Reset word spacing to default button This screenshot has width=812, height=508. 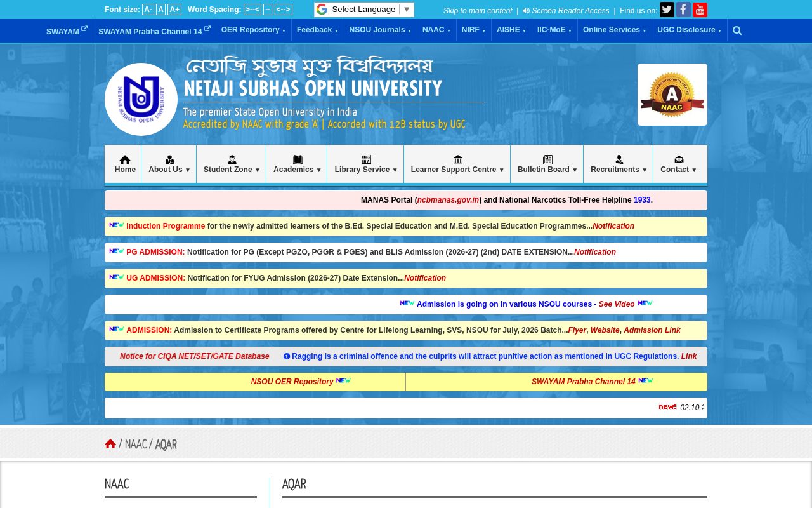268,10
